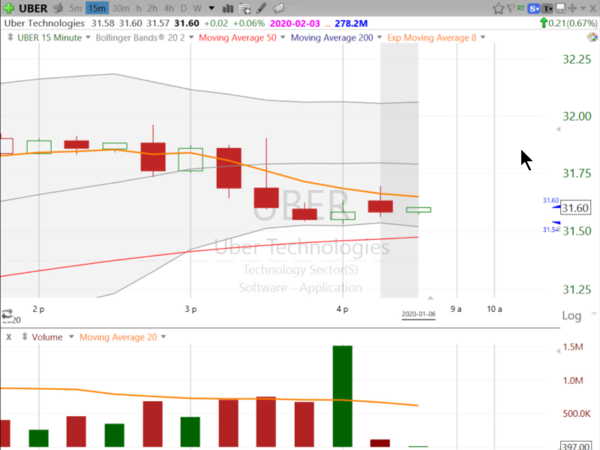Select the weekly W time frame
Image resolution: width=600 pixels, height=450 pixels.
pyautogui.click(x=197, y=8)
